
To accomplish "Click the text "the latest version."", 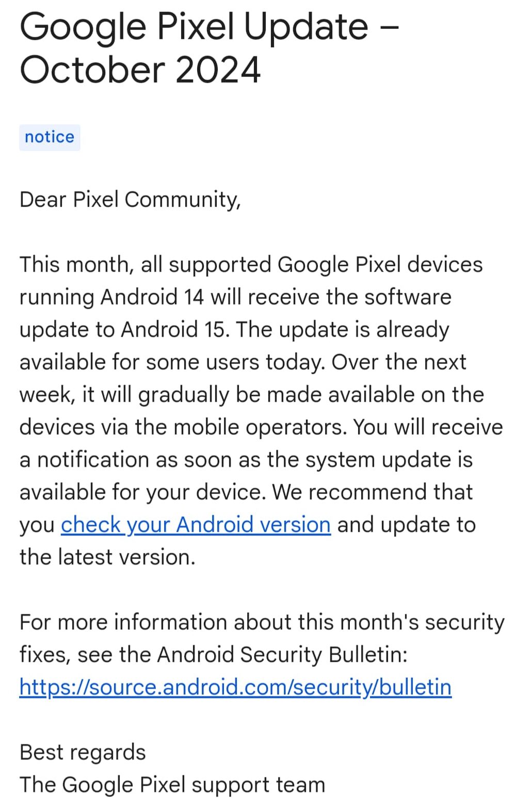I will [107, 558].
